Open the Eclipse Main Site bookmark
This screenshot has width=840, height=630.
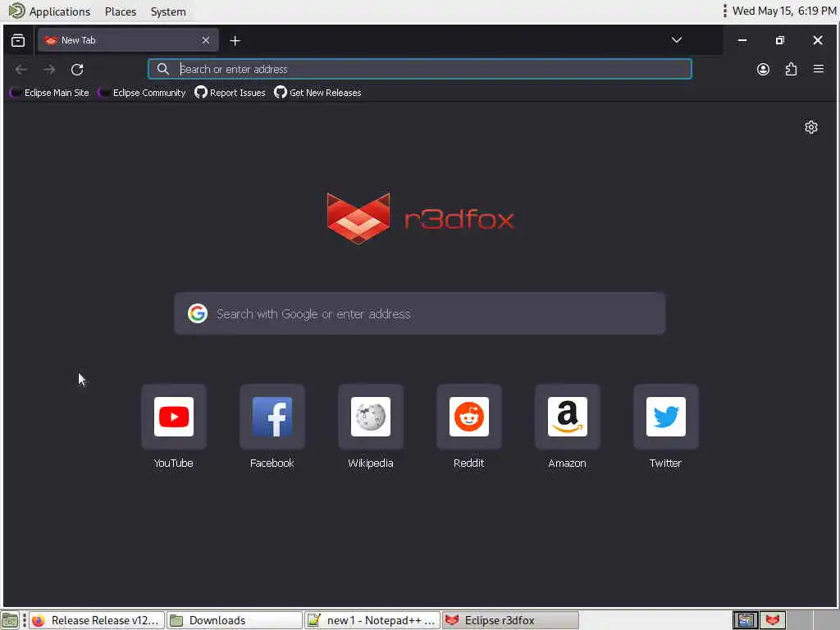49,93
